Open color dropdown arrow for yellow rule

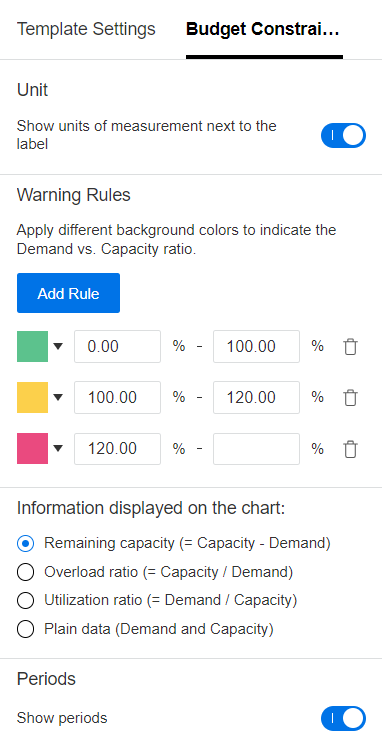[x=58, y=398]
